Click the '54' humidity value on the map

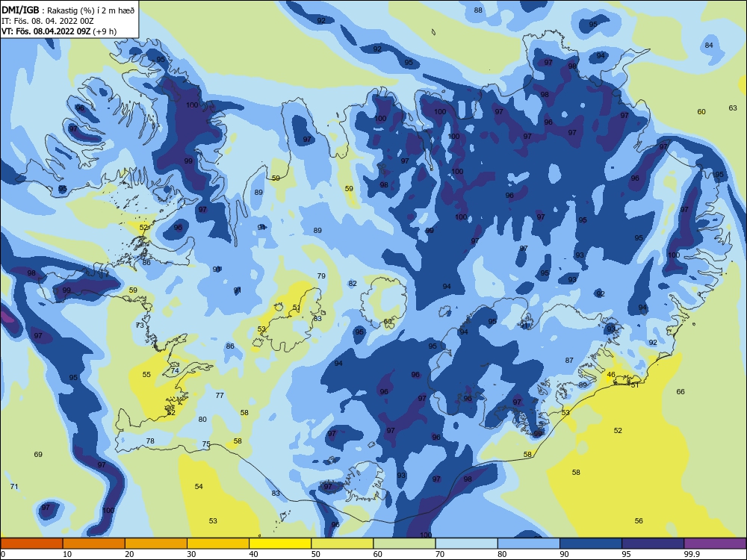pos(199,486)
